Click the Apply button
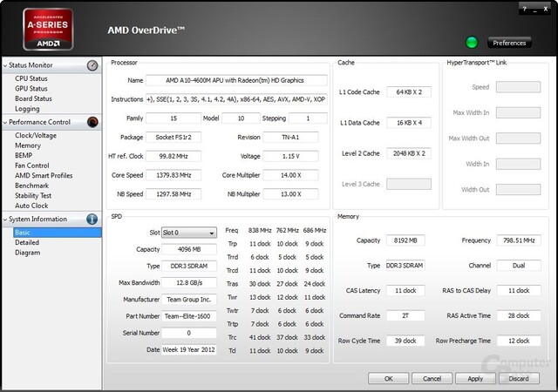 (x=475, y=378)
